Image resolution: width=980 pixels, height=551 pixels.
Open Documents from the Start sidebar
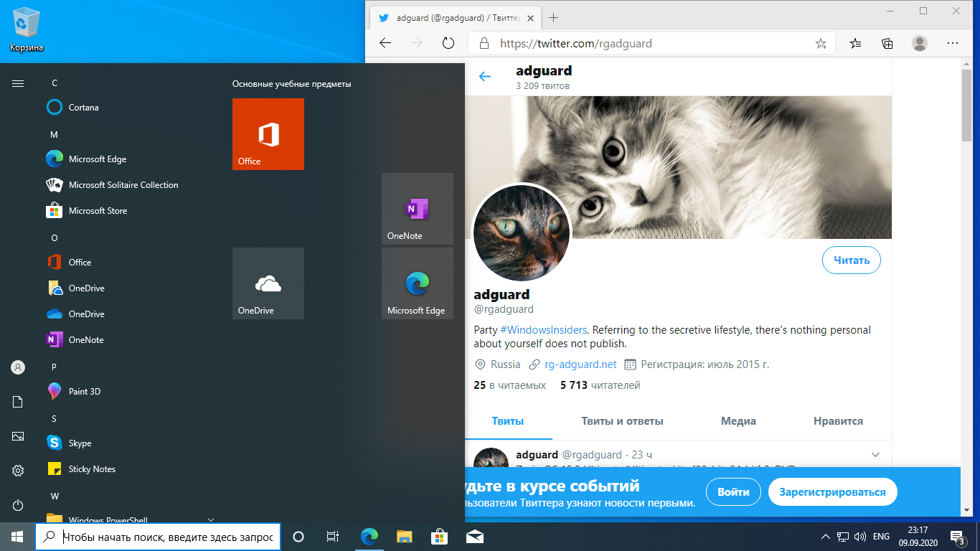[18, 402]
